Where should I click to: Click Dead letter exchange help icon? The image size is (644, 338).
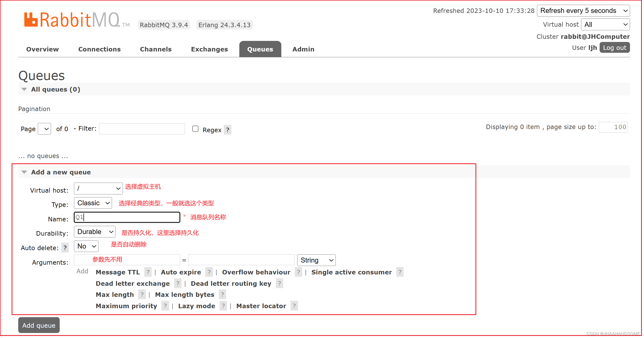click(x=178, y=283)
